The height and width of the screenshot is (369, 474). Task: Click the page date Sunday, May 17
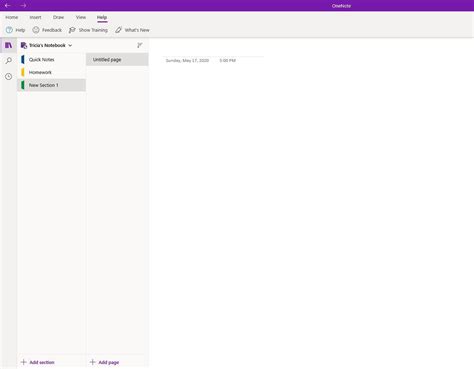pos(187,60)
